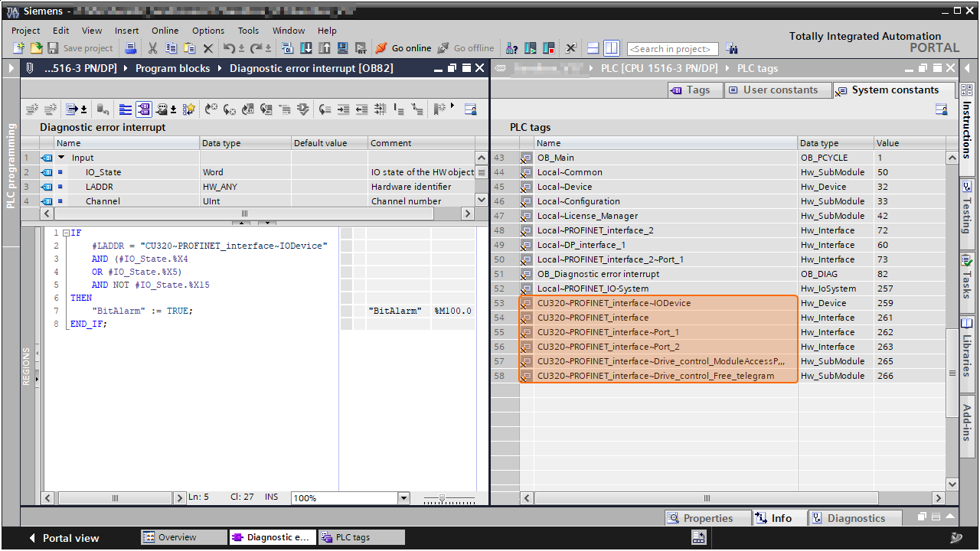The image size is (980, 551).
Task: Click the binoculars search icon
Action: (731, 48)
